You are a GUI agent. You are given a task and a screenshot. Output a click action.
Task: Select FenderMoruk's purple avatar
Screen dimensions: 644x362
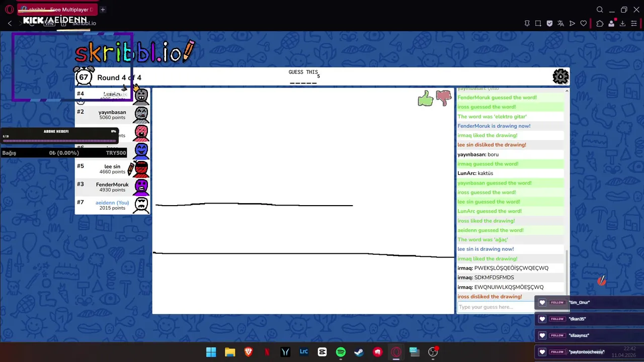click(x=141, y=187)
